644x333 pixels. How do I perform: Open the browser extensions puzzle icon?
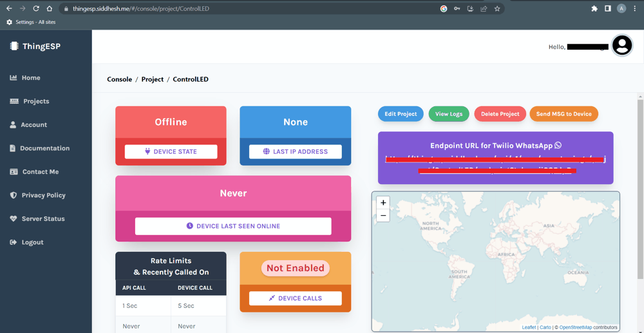click(594, 9)
